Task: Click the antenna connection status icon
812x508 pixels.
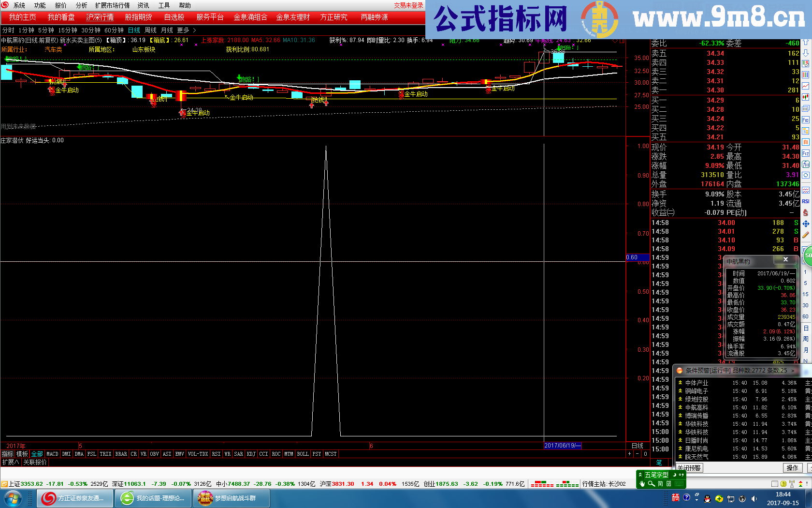Action: (792, 483)
